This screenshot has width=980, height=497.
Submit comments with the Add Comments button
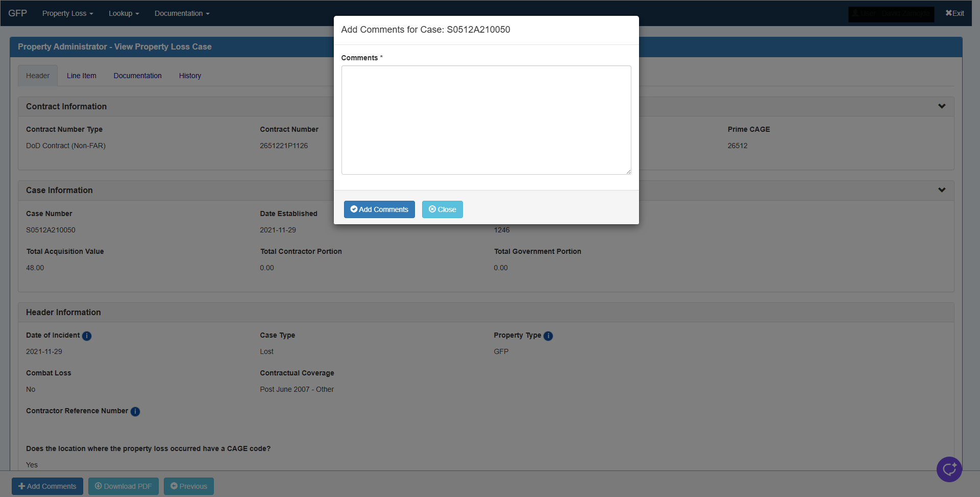pos(379,209)
